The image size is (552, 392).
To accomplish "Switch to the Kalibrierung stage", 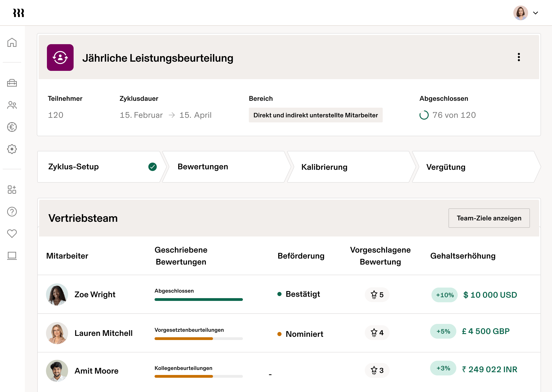I will tap(325, 167).
